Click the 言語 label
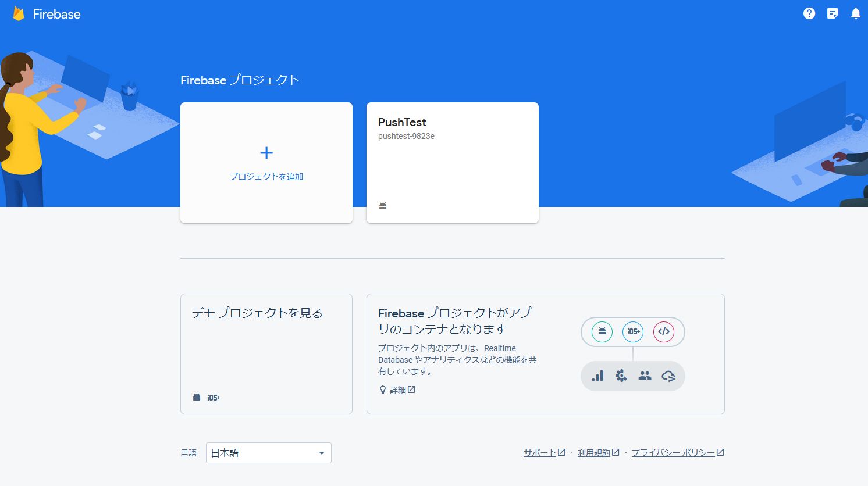868x486 pixels. click(188, 453)
